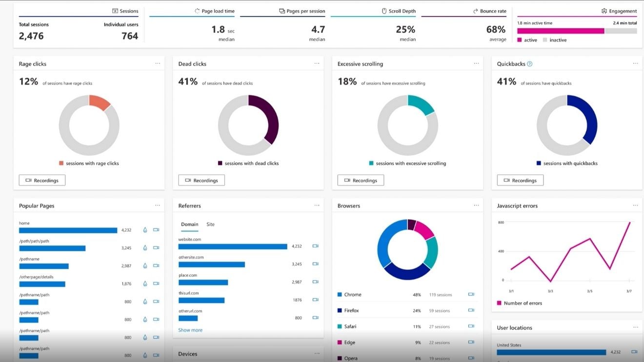View recordings icon for Edge sessions
This screenshot has width=644, height=362.
pos(471,342)
